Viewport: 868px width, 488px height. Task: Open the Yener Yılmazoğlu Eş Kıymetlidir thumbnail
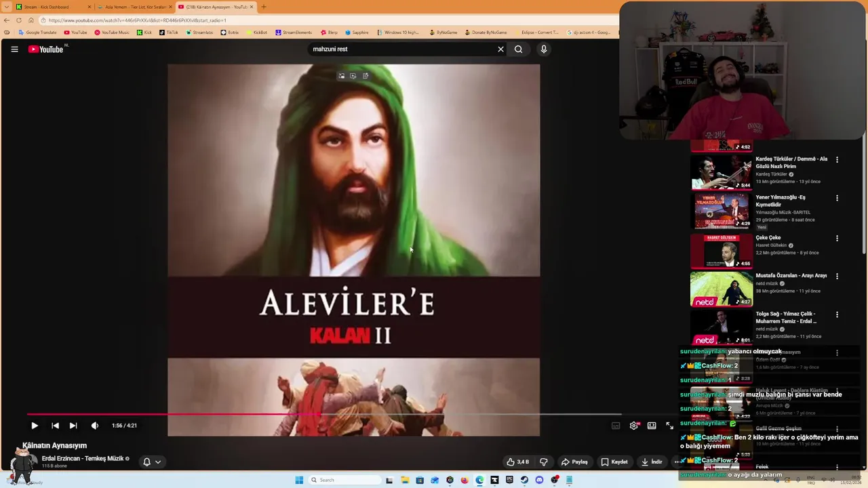[x=722, y=211]
